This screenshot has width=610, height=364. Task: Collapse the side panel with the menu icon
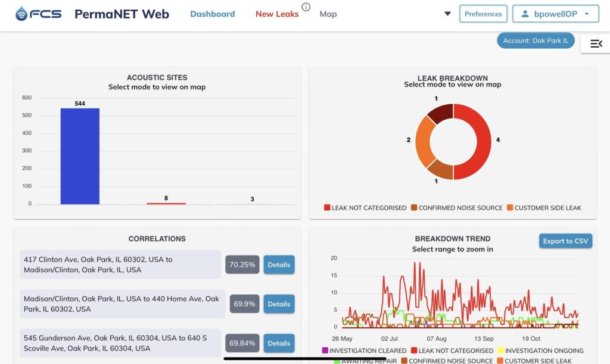pyautogui.click(x=596, y=43)
